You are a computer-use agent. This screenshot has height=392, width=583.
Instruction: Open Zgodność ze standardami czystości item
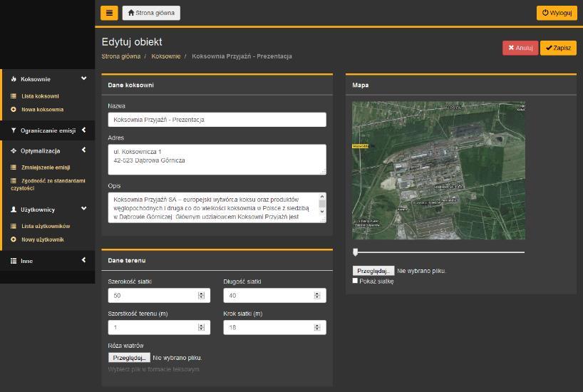pos(48,185)
